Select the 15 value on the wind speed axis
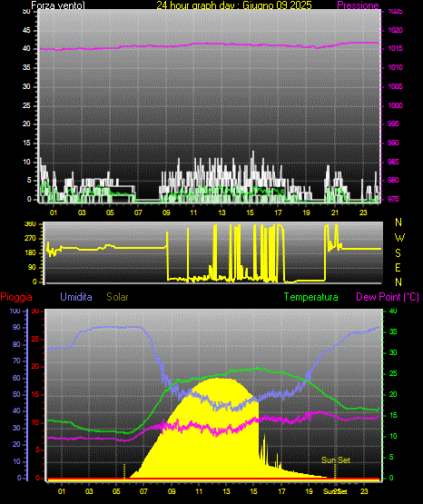 pyautogui.click(x=26, y=143)
